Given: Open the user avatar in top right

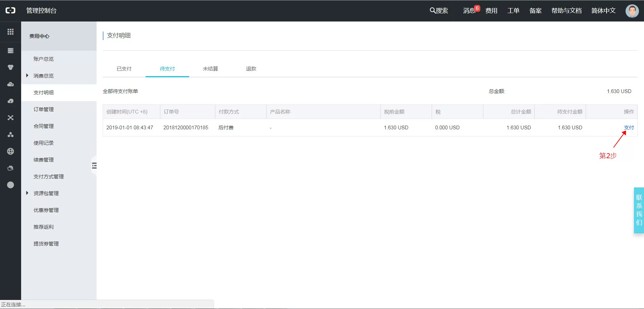Looking at the screenshot, I should pyautogui.click(x=632, y=11).
